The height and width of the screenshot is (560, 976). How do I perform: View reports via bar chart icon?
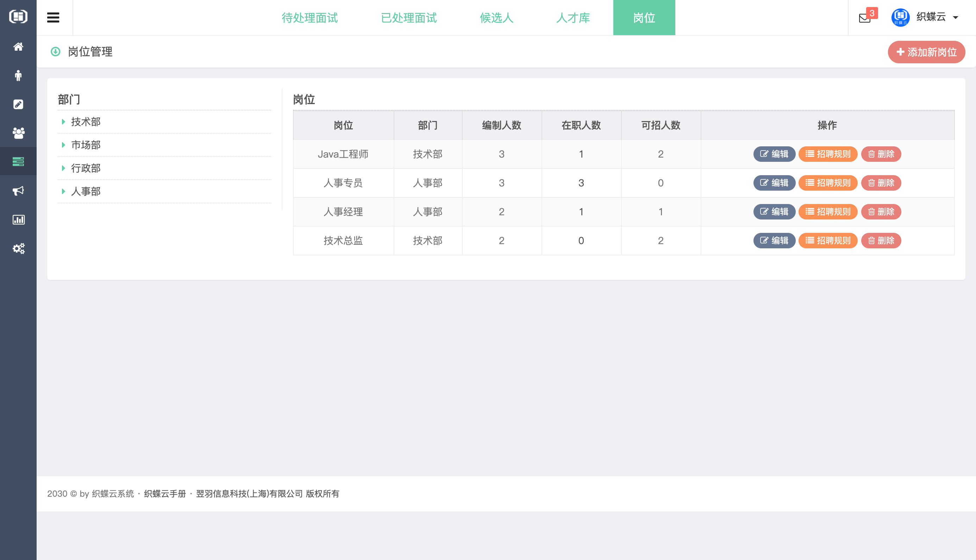click(x=18, y=219)
